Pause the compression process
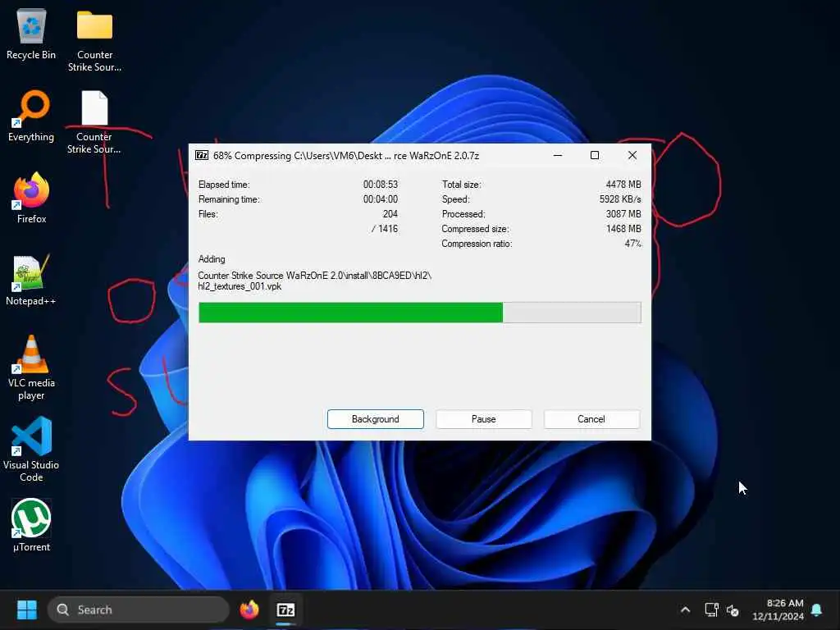 click(x=484, y=419)
